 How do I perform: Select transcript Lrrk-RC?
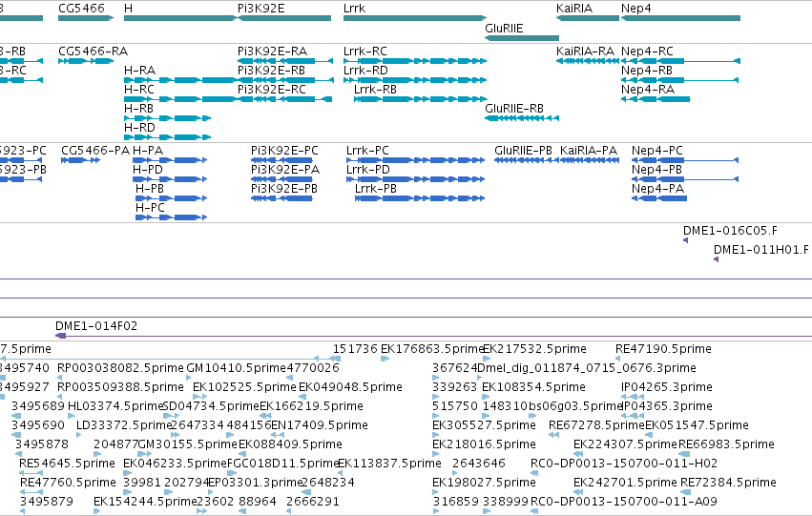(415, 61)
